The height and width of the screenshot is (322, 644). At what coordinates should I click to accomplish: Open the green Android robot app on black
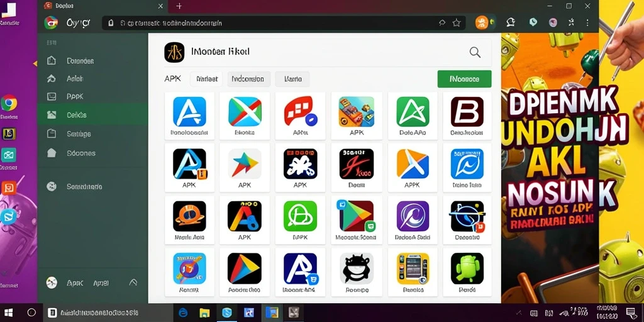pyautogui.click(x=467, y=269)
